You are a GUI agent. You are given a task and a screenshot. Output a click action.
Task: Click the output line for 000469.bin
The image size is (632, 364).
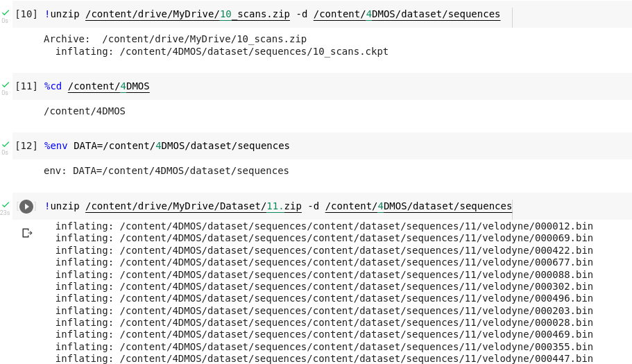[324, 335]
